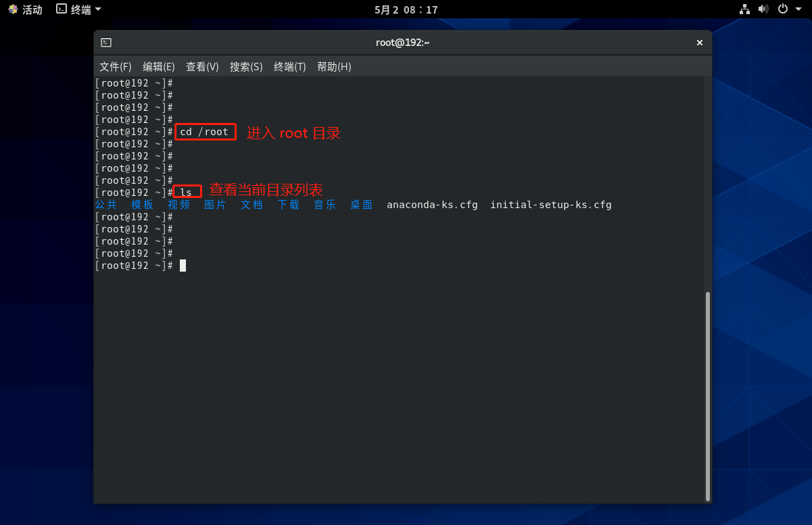Screen dimensions: 812x525
Task: Open the clock showing 5月2 08:17
Action: click(x=406, y=9)
